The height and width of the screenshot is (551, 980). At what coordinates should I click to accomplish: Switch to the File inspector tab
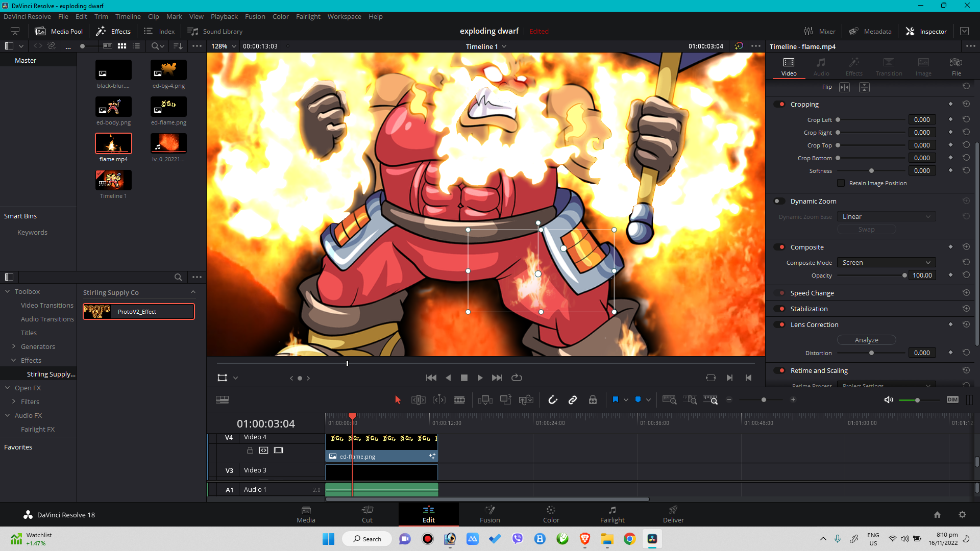956,66
